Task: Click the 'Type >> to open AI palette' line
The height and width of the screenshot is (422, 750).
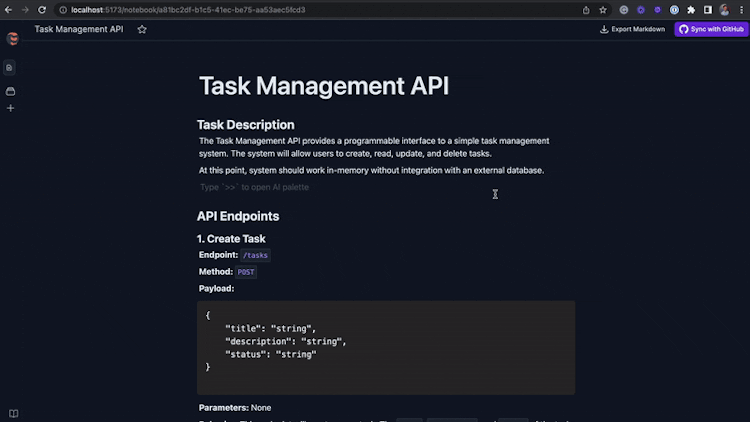Action: tap(254, 187)
